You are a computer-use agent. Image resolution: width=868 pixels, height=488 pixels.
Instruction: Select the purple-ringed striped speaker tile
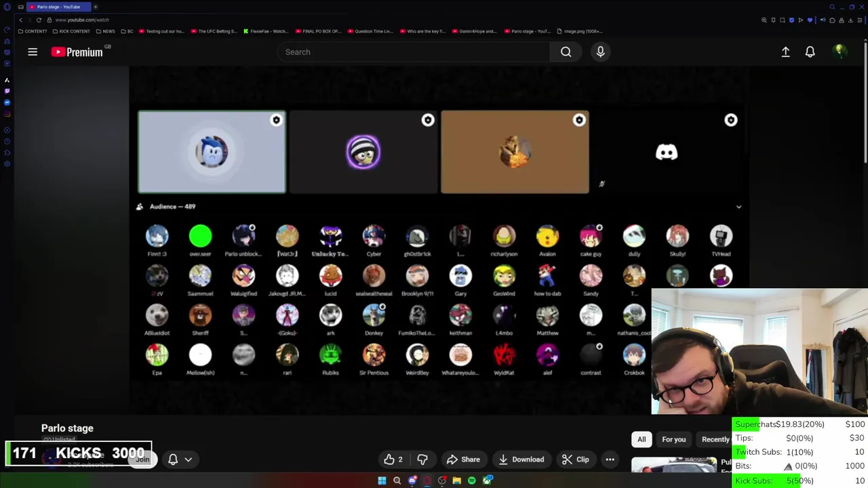point(363,152)
